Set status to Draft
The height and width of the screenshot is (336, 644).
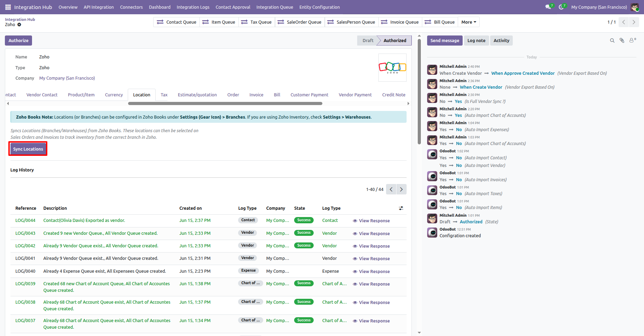click(368, 40)
